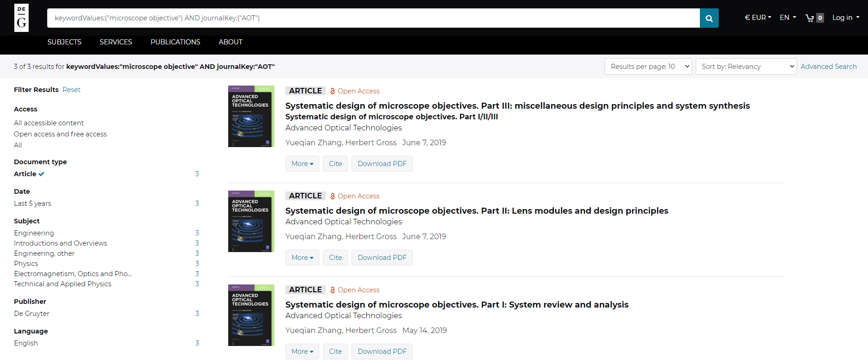The height and width of the screenshot is (364, 868).
Task: Open Part I System review title
Action: pyautogui.click(x=457, y=305)
